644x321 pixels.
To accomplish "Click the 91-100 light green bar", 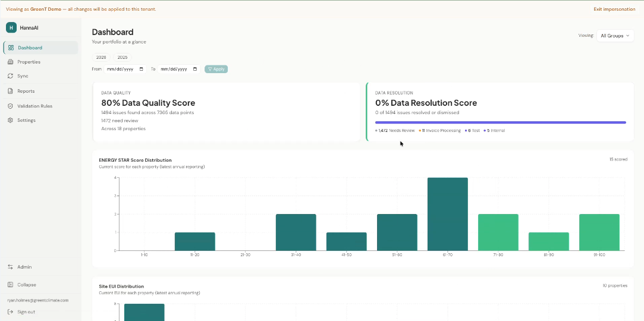I will [x=599, y=232].
